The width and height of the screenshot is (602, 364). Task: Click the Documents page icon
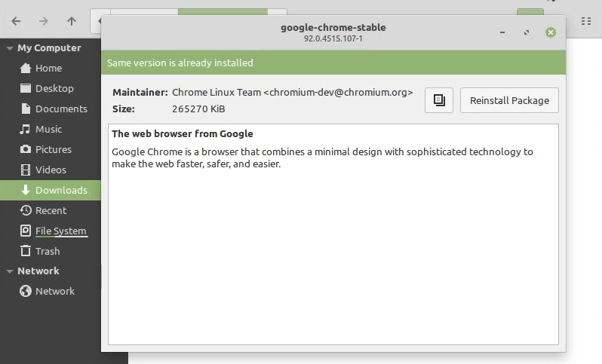[26, 109]
